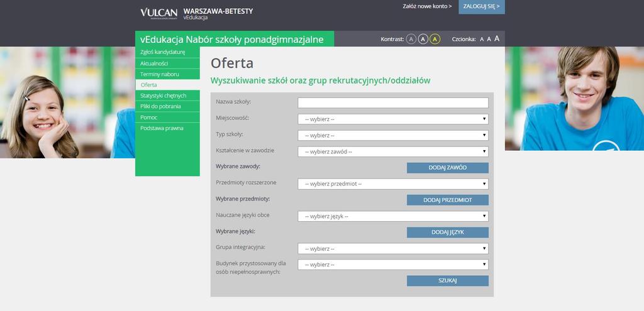Open the Przedmioty rozszerzone dropdown
Screen dimensions: 644x311
pyautogui.click(x=393, y=184)
